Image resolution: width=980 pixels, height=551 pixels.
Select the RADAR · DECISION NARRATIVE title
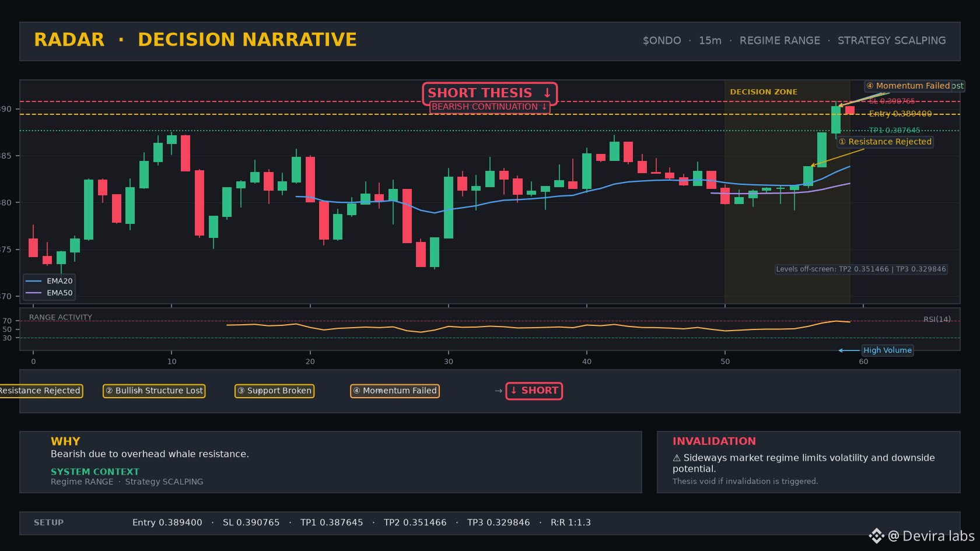[x=195, y=40]
